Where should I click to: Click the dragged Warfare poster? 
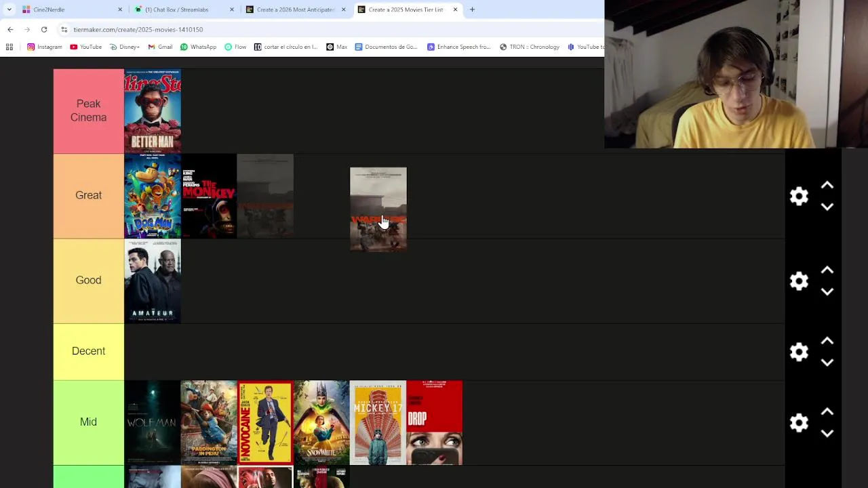pos(378,209)
